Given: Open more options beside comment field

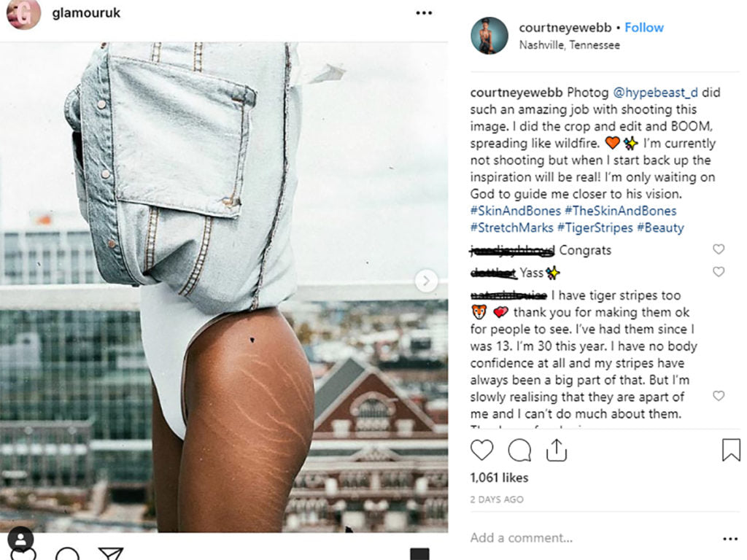Looking at the screenshot, I should point(729,539).
